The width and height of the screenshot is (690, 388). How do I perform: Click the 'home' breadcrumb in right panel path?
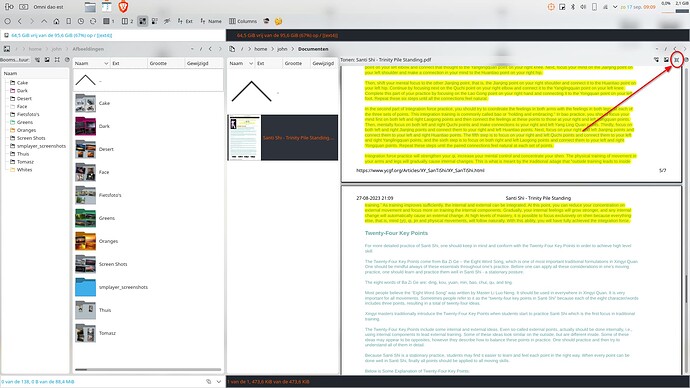pyautogui.click(x=261, y=49)
